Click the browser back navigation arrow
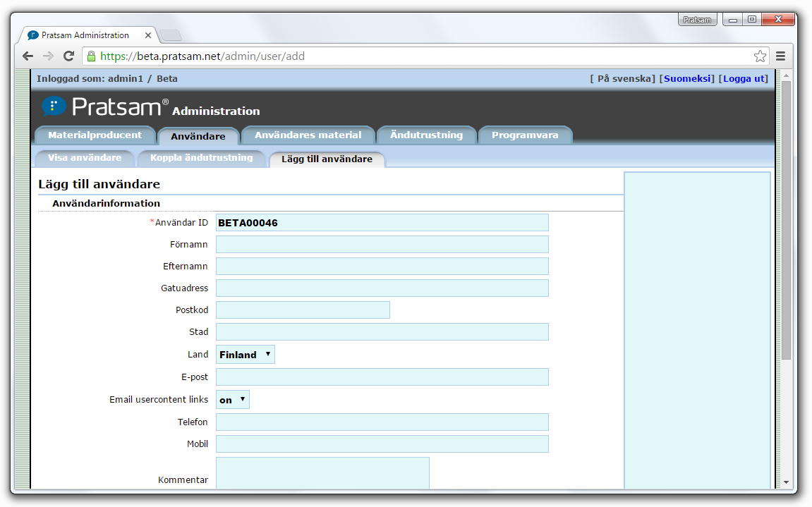The width and height of the screenshot is (812, 507). pyautogui.click(x=27, y=56)
